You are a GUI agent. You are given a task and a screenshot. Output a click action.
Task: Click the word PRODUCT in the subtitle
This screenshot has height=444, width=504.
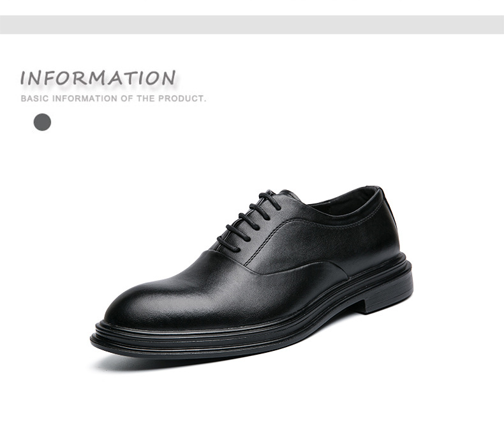pos(182,98)
